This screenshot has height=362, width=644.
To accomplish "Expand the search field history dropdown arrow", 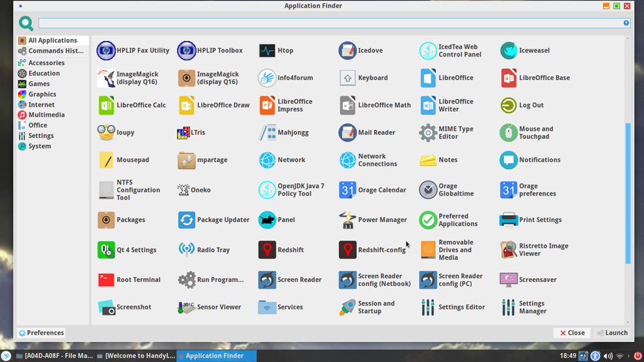I will pos(626,23).
